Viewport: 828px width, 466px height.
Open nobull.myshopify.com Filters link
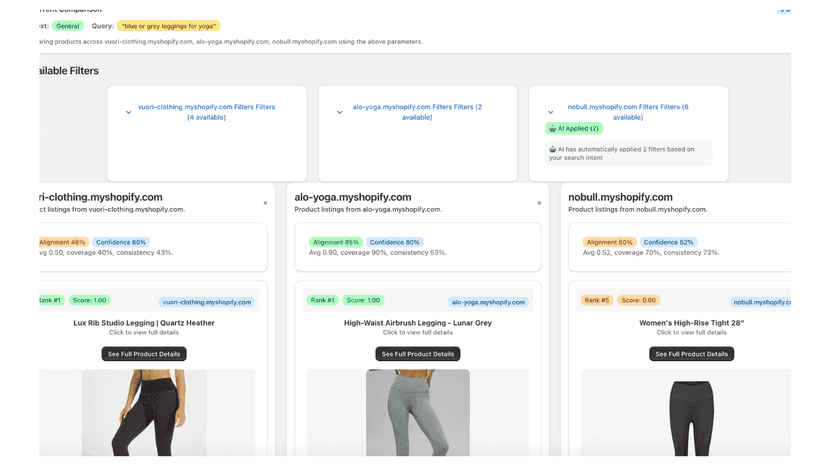[x=628, y=112]
